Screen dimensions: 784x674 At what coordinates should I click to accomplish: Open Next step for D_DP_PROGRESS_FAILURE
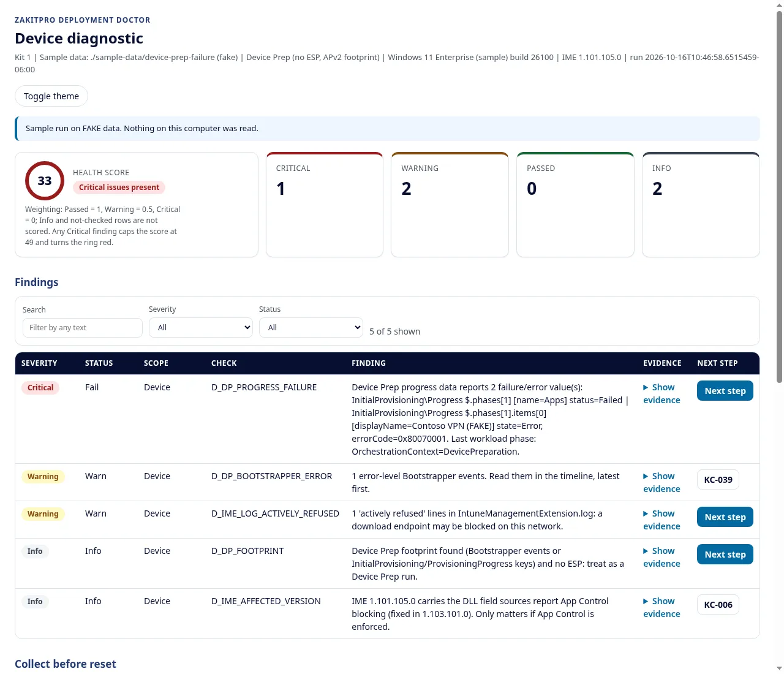[x=725, y=391]
